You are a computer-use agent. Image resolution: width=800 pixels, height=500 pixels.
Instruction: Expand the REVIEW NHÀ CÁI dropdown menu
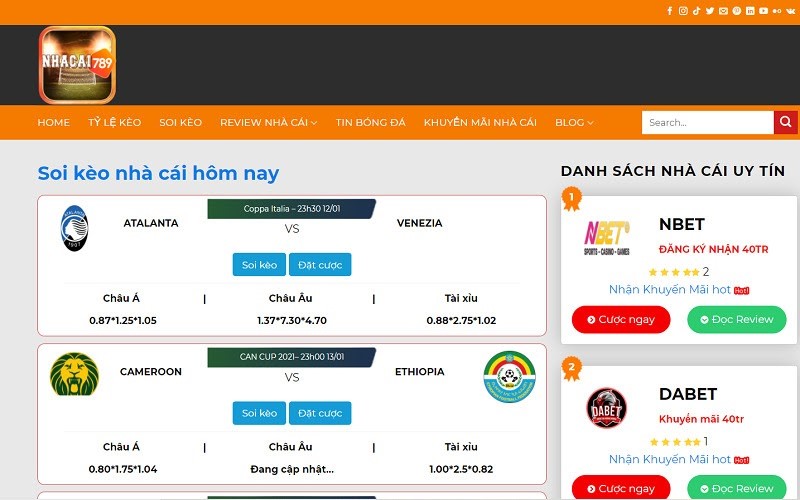268,123
